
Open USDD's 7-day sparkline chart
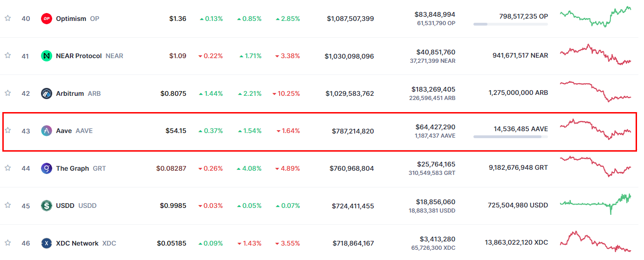(595, 203)
